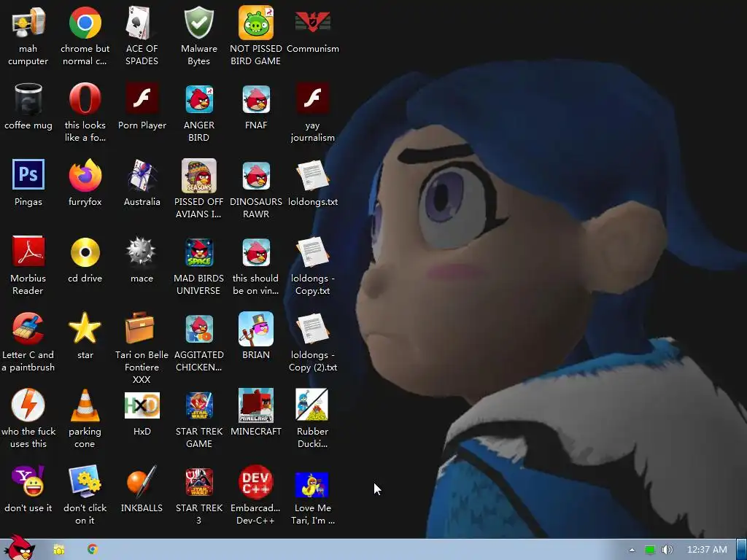This screenshot has width=747, height=560.
Task: Launch Photoshop icon labeled Pingas
Action: pyautogui.click(x=28, y=175)
